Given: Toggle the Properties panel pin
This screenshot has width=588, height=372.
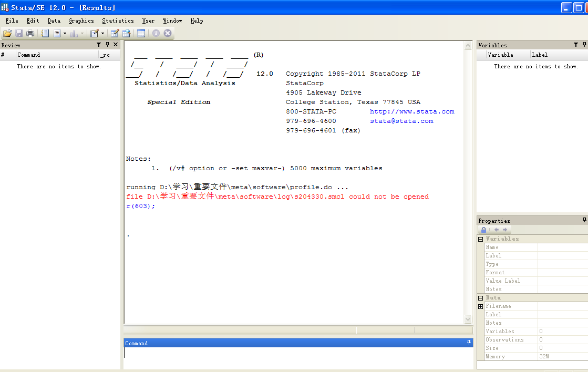Looking at the screenshot, I should pyautogui.click(x=584, y=220).
